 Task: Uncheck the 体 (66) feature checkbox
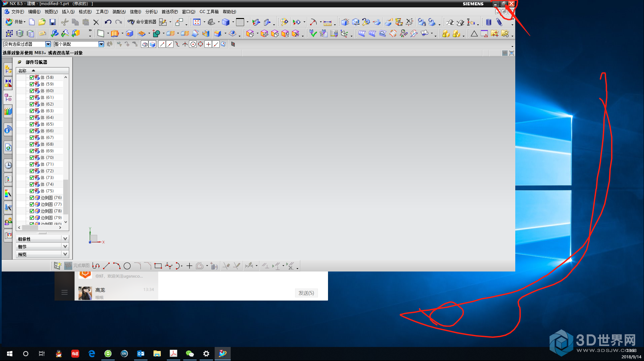tap(32, 131)
